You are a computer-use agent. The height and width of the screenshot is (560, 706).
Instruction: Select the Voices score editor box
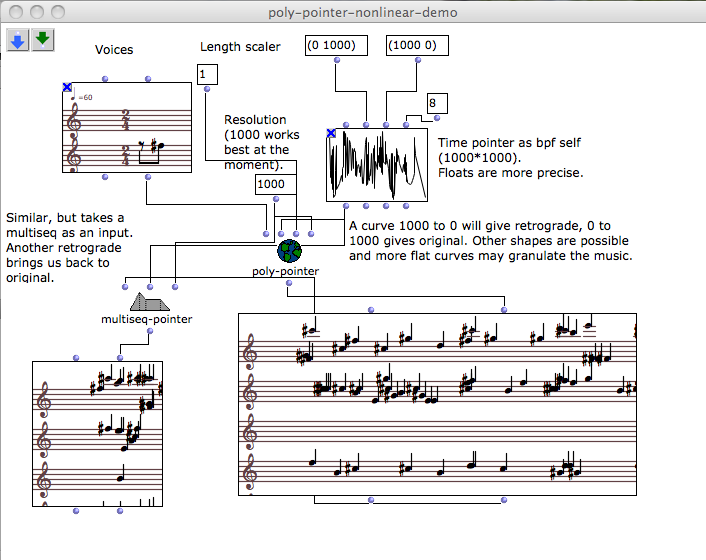[x=126, y=128]
